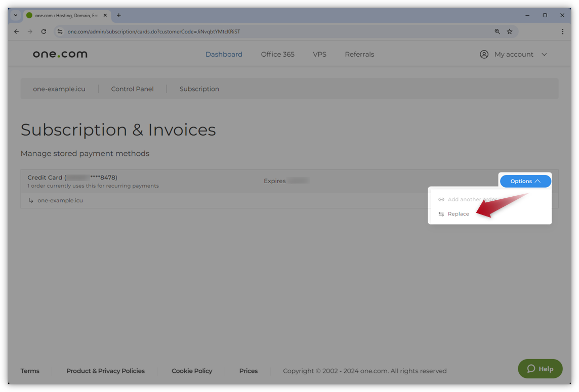This screenshot has width=579, height=392.
Task: Reload the page with the refresh icon
Action: click(44, 31)
